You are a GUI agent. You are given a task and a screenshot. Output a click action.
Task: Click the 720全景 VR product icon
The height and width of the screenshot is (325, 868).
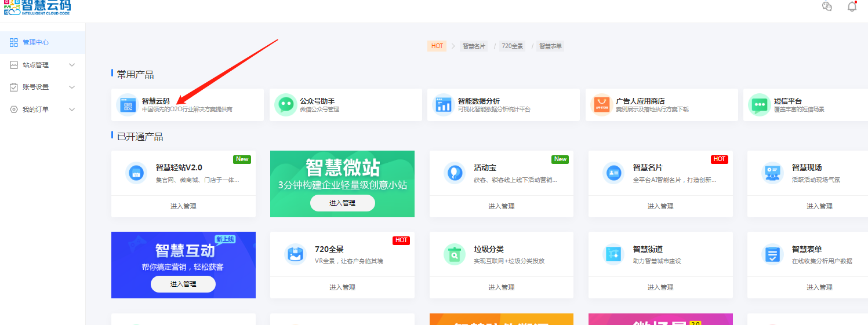pyautogui.click(x=296, y=254)
